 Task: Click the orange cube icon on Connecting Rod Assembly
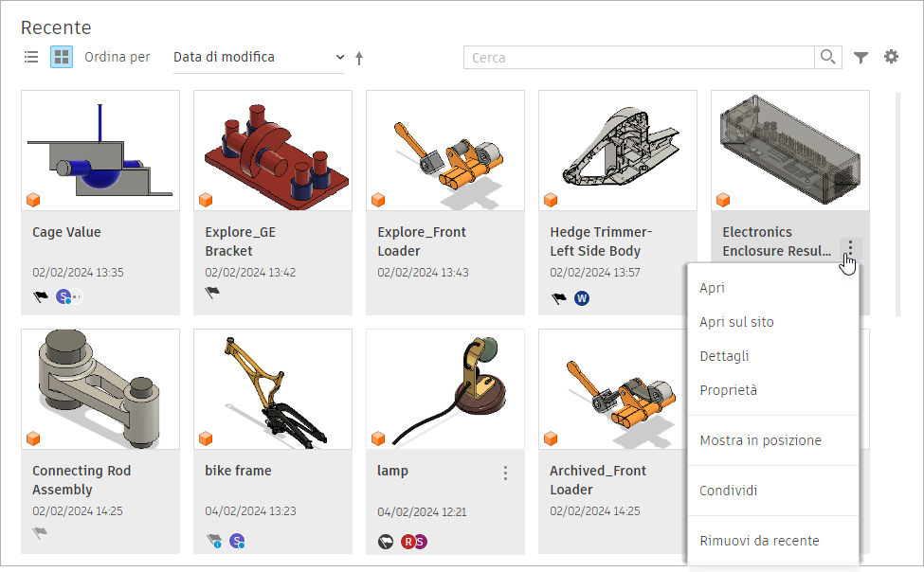tap(33, 438)
